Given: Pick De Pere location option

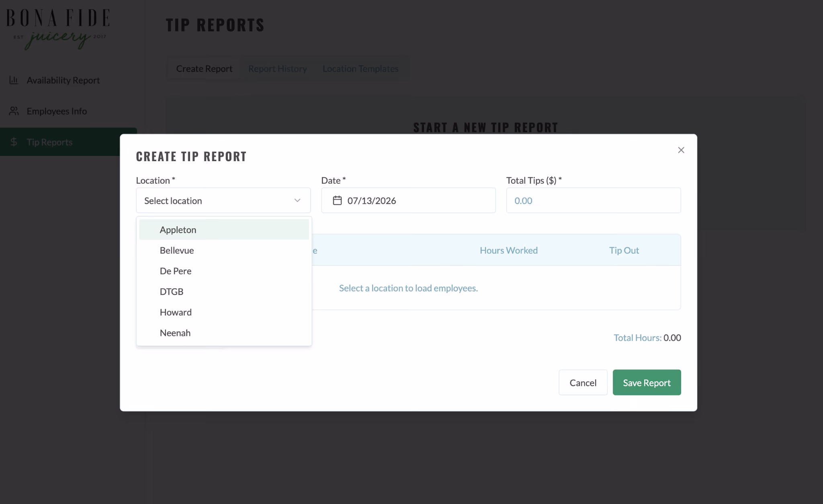Looking at the screenshot, I should [x=224, y=270].
